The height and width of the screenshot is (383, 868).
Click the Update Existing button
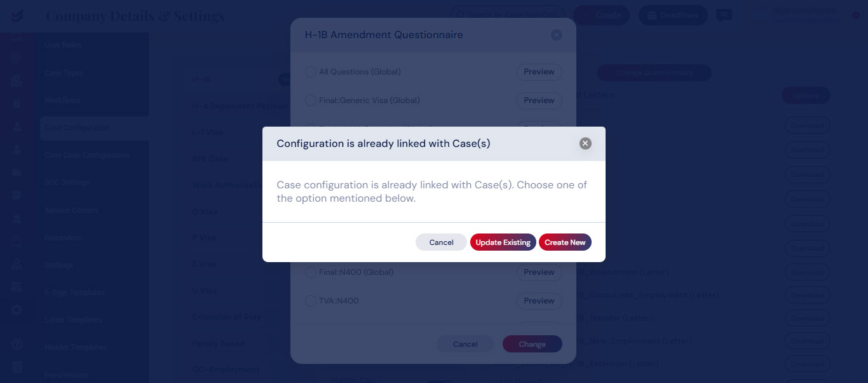click(x=503, y=242)
